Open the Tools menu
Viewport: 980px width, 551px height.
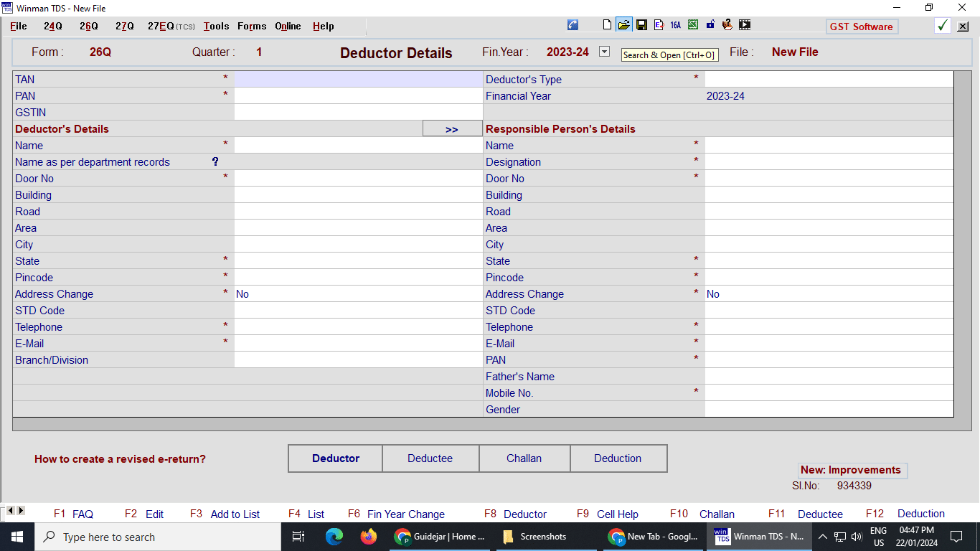(216, 26)
